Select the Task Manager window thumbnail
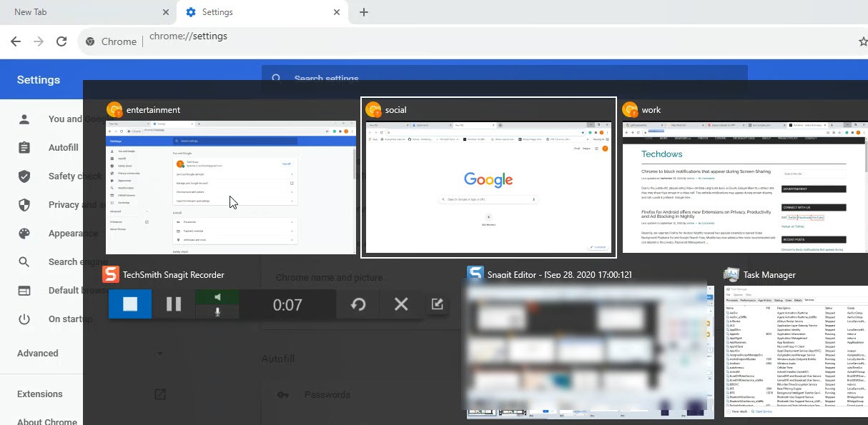Viewport: 868px width, 425px height. tap(796, 351)
